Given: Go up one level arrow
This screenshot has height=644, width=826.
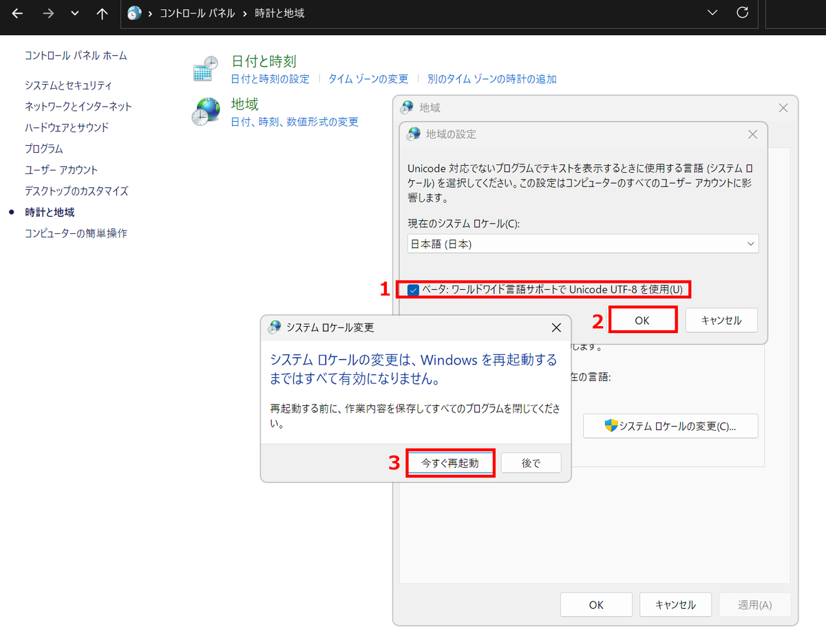Looking at the screenshot, I should point(102,13).
